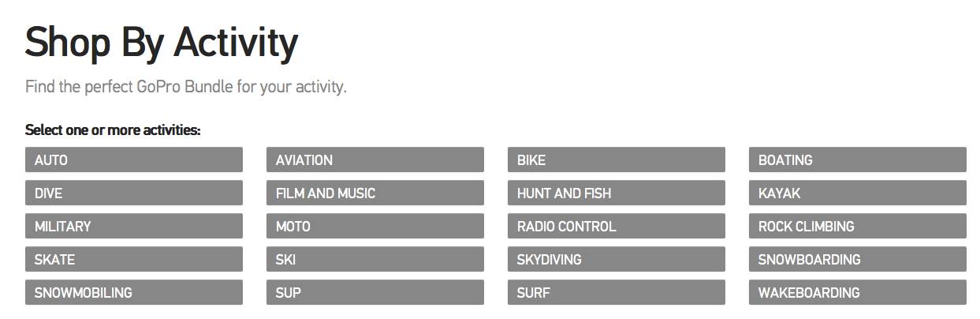Pick the SKYDIVING activity

616,259
